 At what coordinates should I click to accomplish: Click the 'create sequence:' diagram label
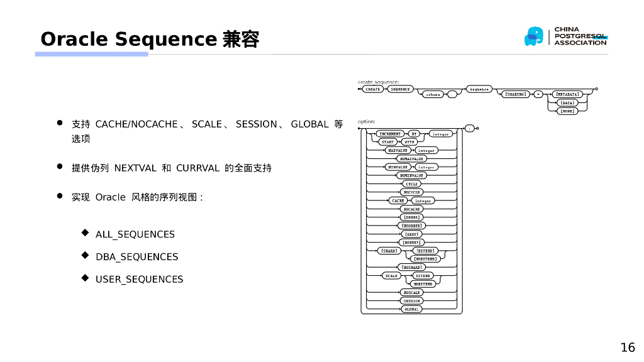[x=378, y=82]
